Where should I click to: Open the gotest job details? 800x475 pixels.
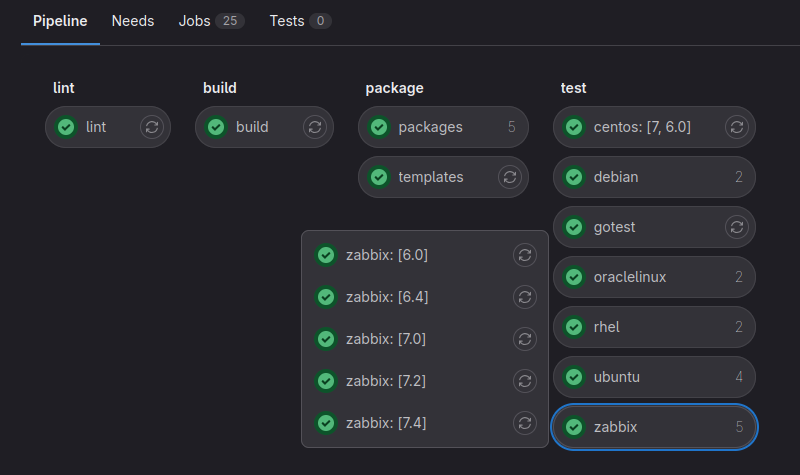[x=614, y=227]
